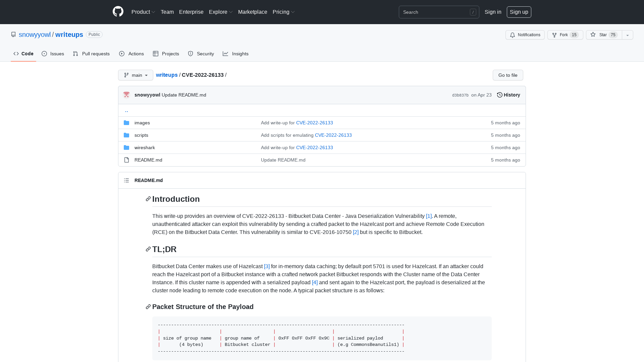Open the writeups repository name link
The width and height of the screenshot is (644, 362).
pos(69,35)
